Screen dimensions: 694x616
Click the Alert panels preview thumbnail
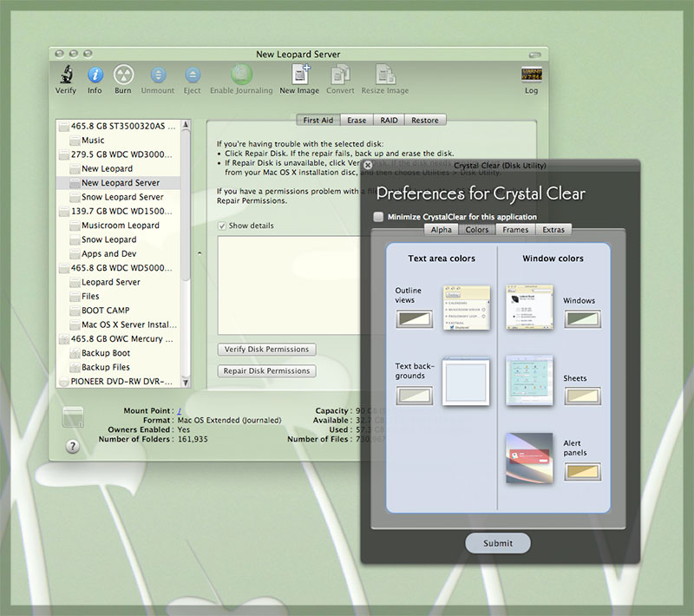click(529, 458)
